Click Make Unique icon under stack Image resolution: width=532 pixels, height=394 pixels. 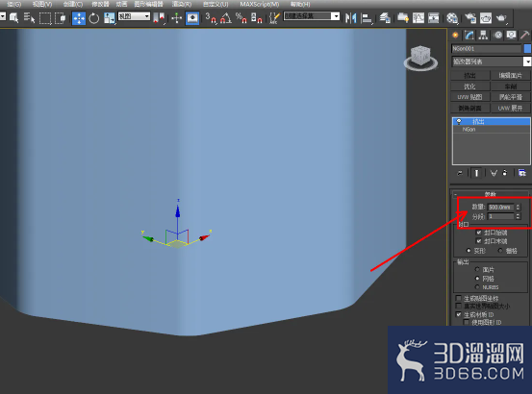tap(494, 173)
